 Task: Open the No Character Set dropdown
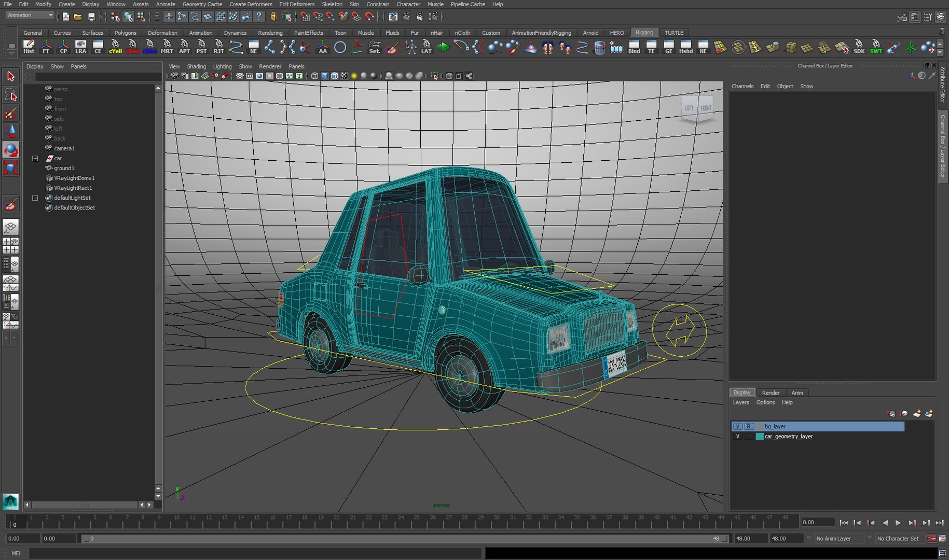click(x=900, y=538)
